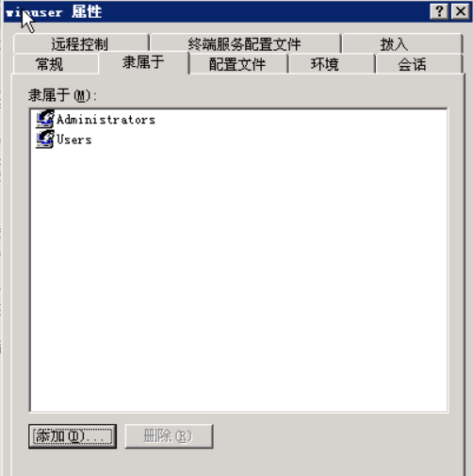Select the 隶属于 tab
The width and height of the screenshot is (473, 476).
click(143, 62)
